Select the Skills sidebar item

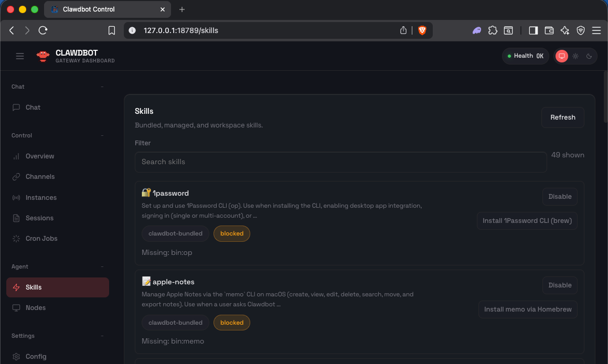click(57, 287)
